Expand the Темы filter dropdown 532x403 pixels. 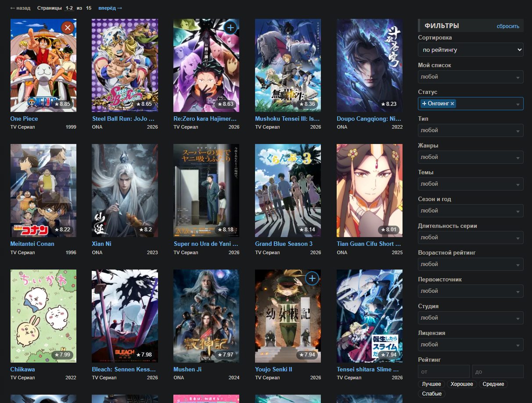(471, 184)
